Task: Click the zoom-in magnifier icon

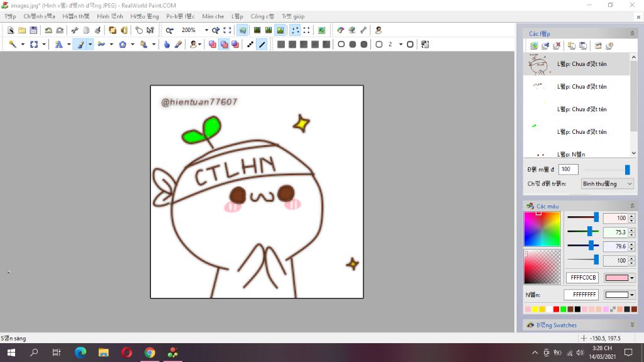Action: click(x=216, y=30)
